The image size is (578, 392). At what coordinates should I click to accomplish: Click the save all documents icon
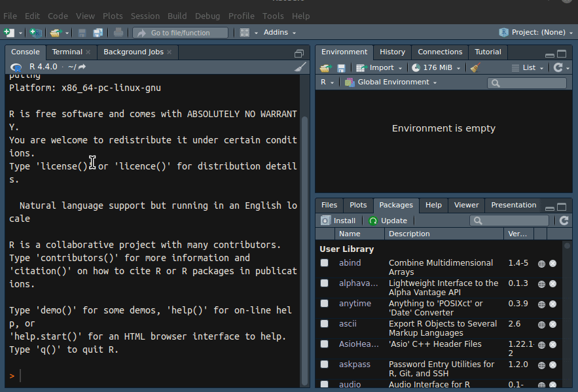[98, 33]
